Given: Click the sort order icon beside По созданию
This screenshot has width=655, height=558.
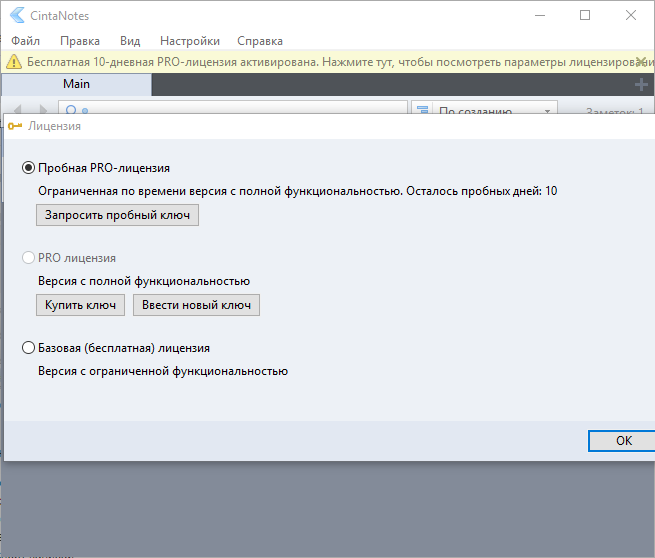Looking at the screenshot, I should [x=423, y=110].
